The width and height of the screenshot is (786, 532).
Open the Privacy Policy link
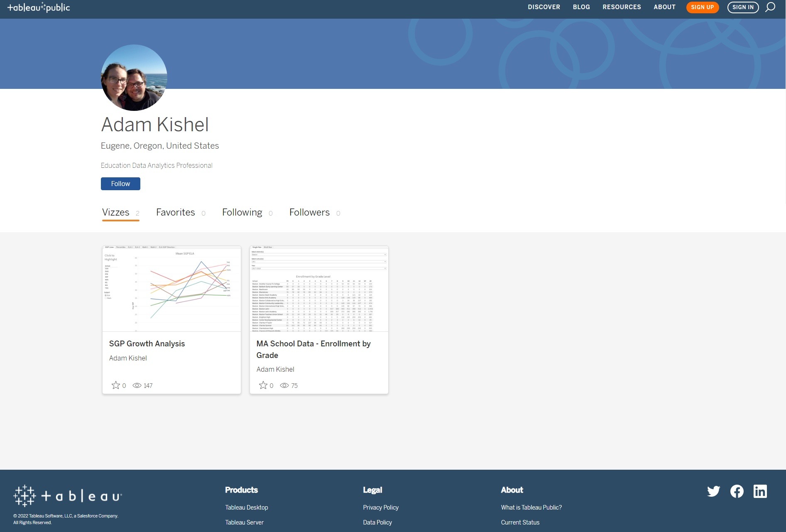[x=380, y=507]
